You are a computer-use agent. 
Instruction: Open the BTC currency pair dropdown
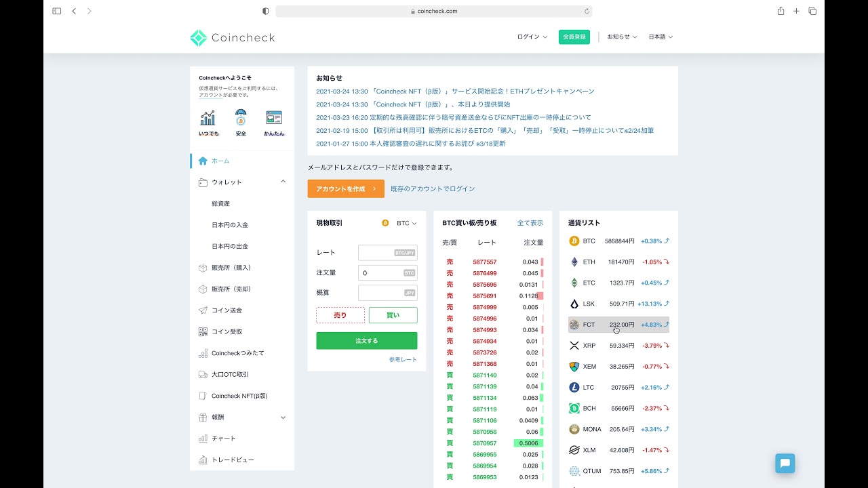406,223
